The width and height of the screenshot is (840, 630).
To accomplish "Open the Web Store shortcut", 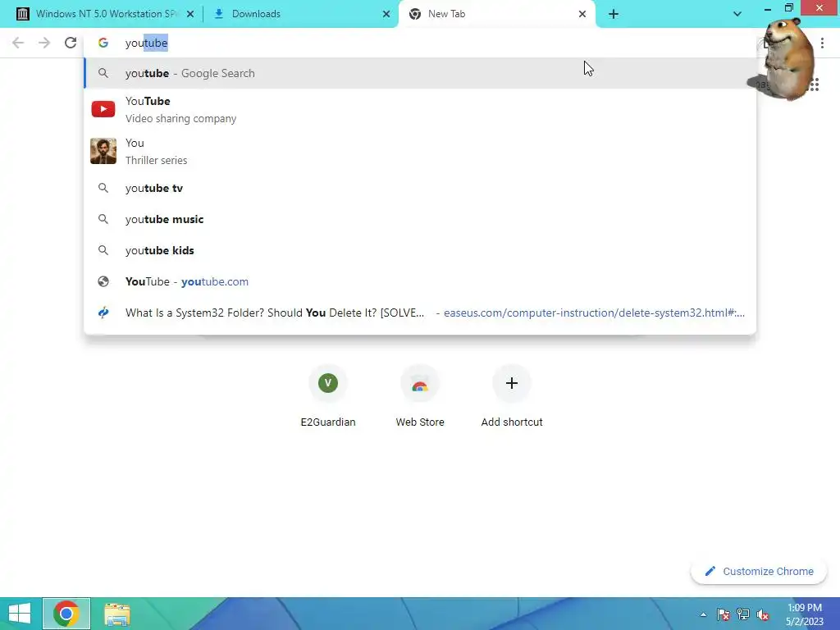I will (420, 396).
